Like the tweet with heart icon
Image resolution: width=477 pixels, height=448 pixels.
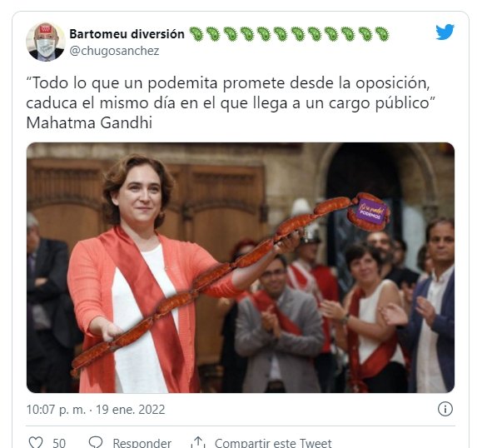tap(36, 442)
